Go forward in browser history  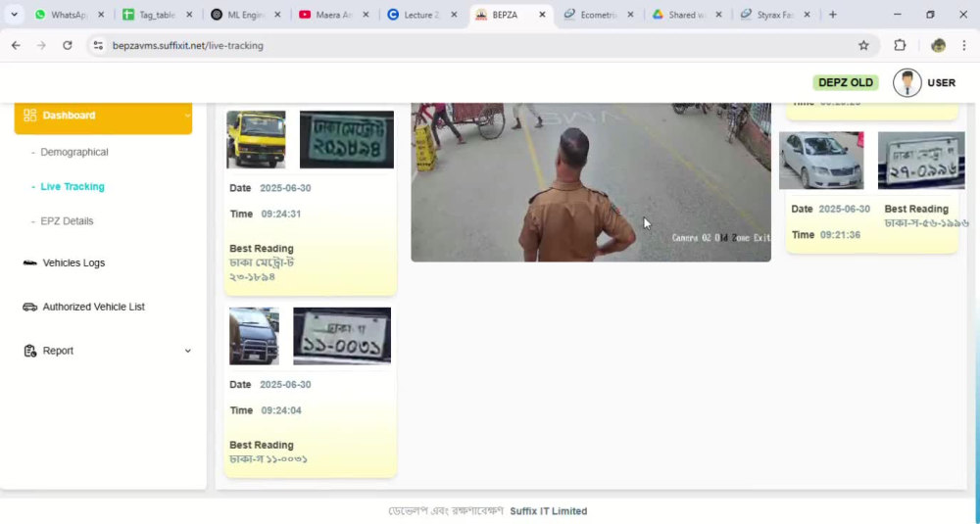(x=41, y=45)
